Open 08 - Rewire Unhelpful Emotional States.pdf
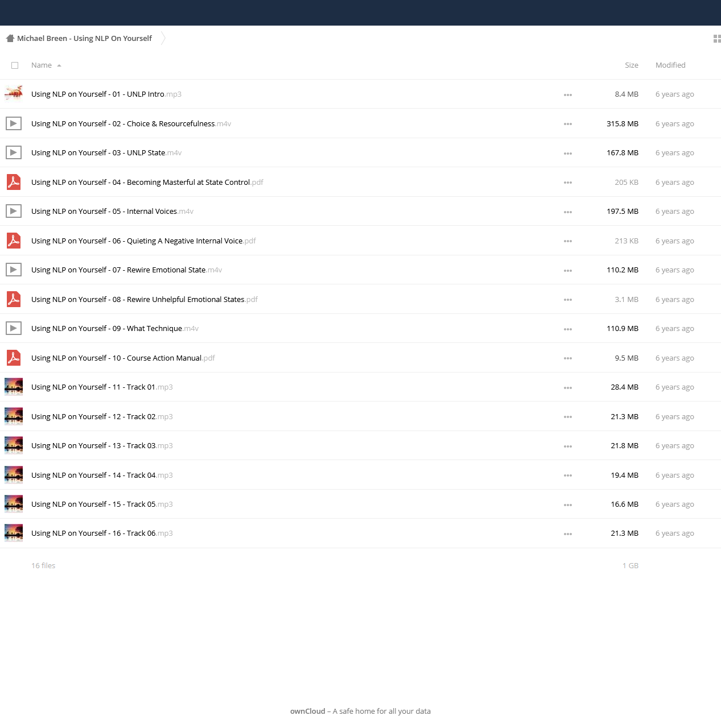721x728 pixels. click(145, 300)
